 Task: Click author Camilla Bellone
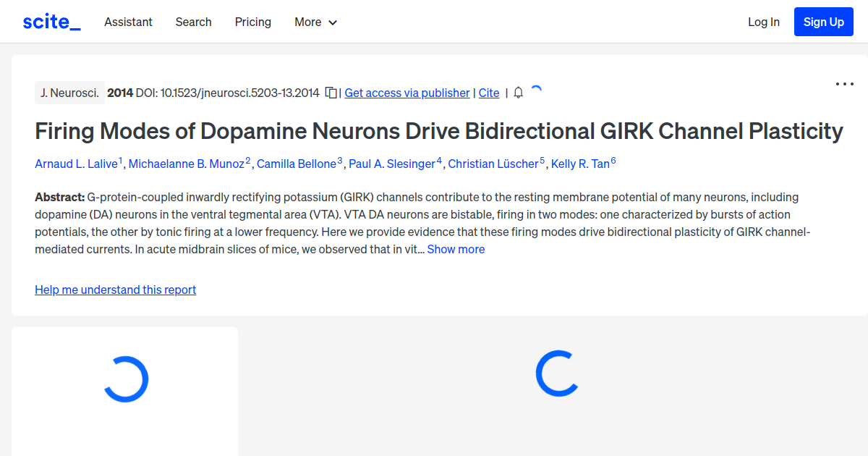297,164
